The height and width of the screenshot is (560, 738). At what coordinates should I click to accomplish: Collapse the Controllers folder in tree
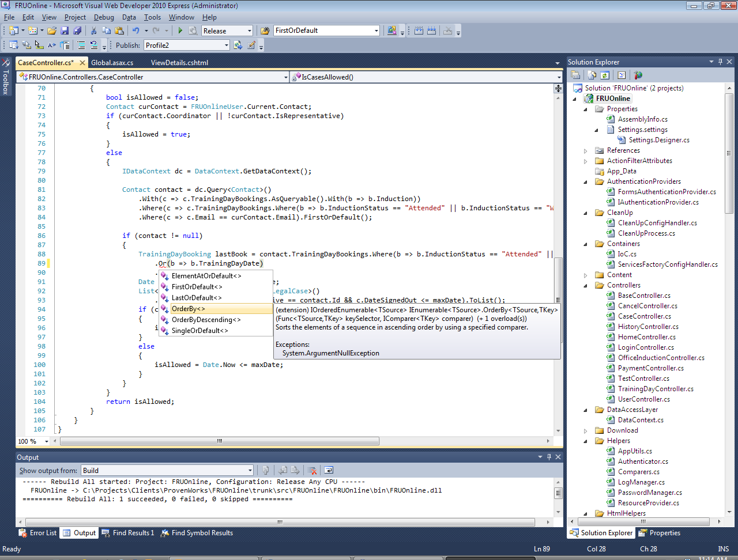(x=585, y=285)
